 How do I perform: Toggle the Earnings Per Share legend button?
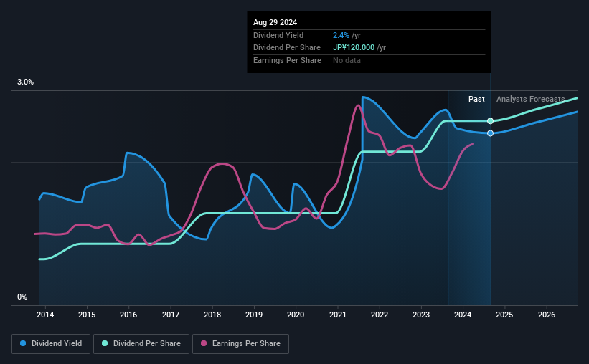point(240,344)
